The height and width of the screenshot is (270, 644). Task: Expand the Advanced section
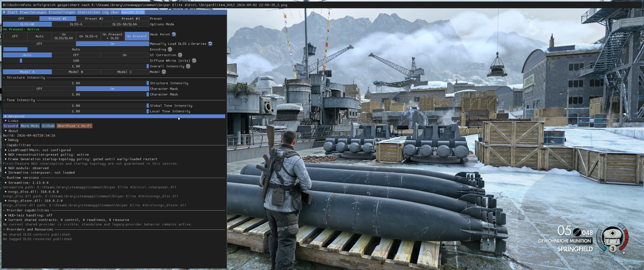(114, 116)
